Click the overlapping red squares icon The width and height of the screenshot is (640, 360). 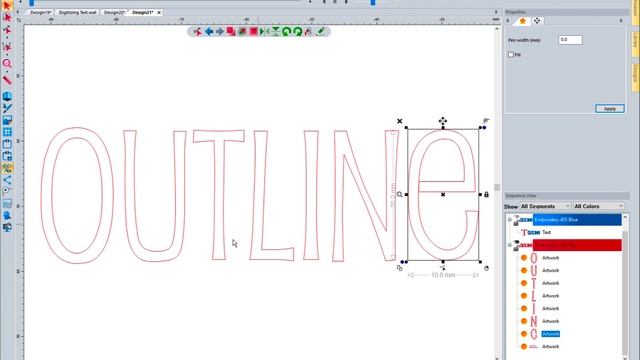[231, 31]
